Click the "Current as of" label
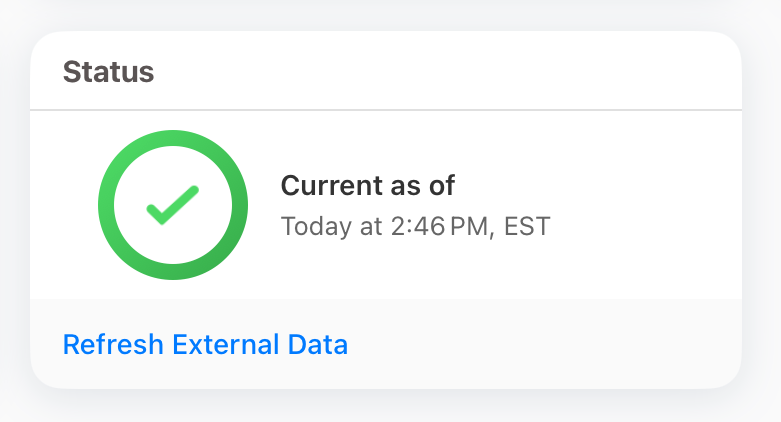Viewport: 781px width, 422px height. [367, 186]
